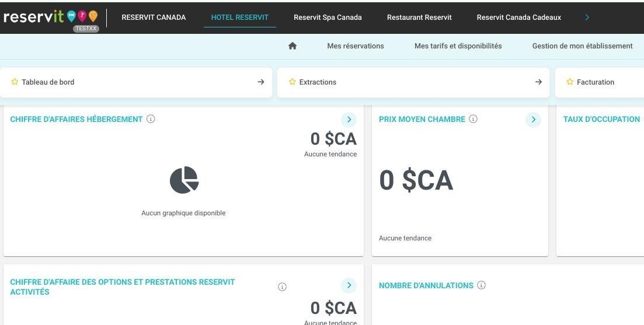Screen dimensions: 644x325
Task: Click Aucune tendance in hébergement card
Action: point(330,154)
